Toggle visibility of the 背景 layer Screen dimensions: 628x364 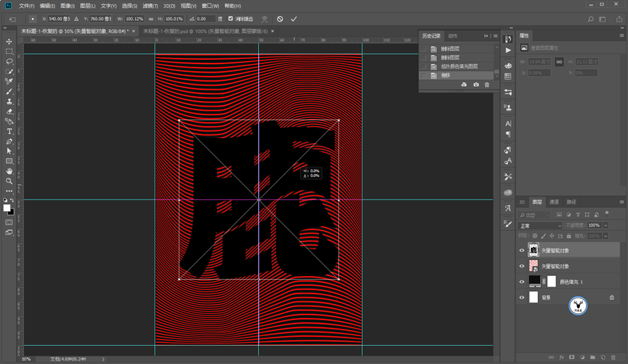522,298
